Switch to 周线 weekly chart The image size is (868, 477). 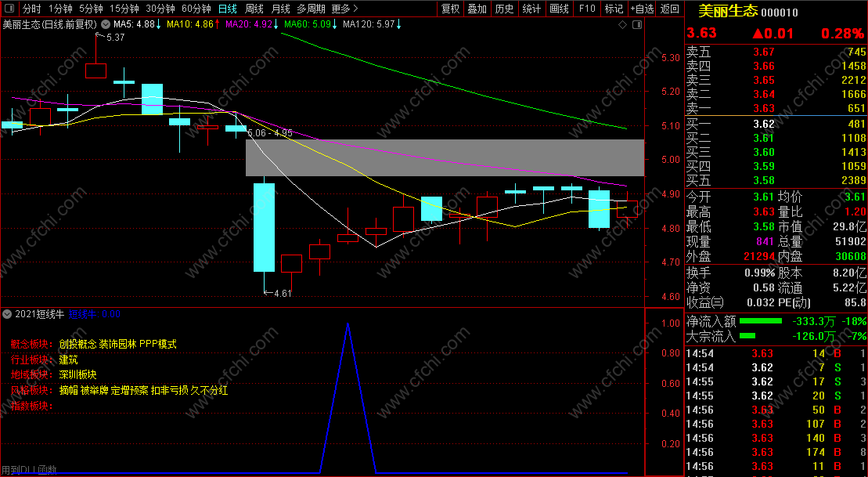click(254, 9)
